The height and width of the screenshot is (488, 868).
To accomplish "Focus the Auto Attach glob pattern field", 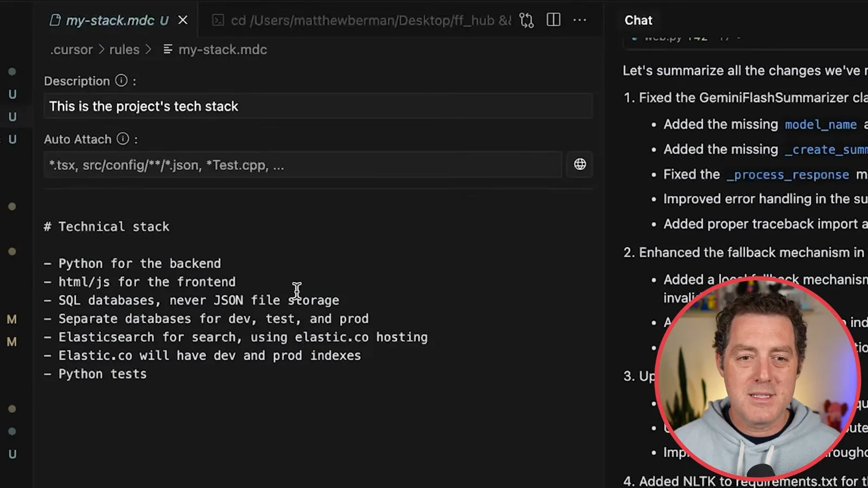I will (x=303, y=165).
